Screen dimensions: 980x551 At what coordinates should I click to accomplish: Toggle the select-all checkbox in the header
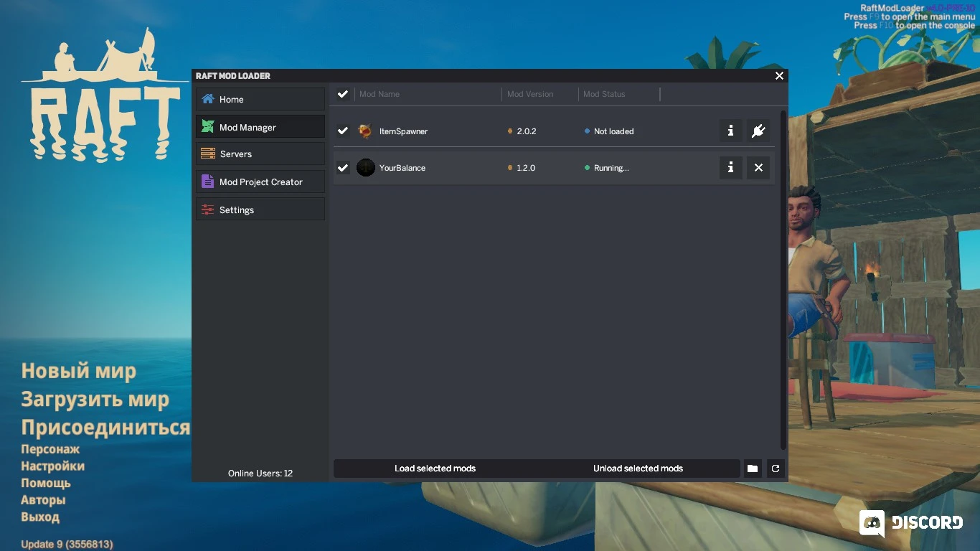pyautogui.click(x=342, y=93)
